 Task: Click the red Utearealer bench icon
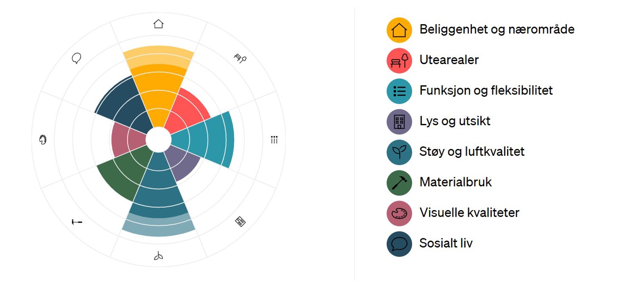point(399,61)
